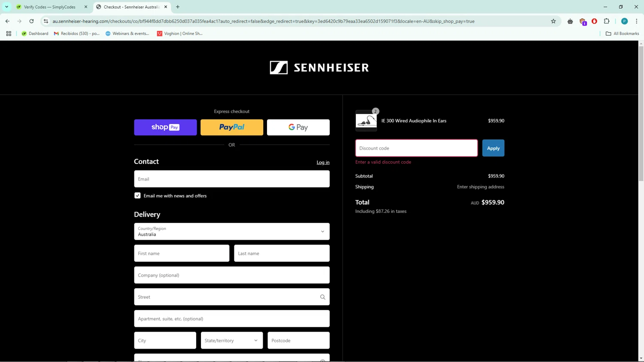Image resolution: width=644 pixels, height=362 pixels.
Task: Click the browser forward arrow
Action: pos(19,21)
